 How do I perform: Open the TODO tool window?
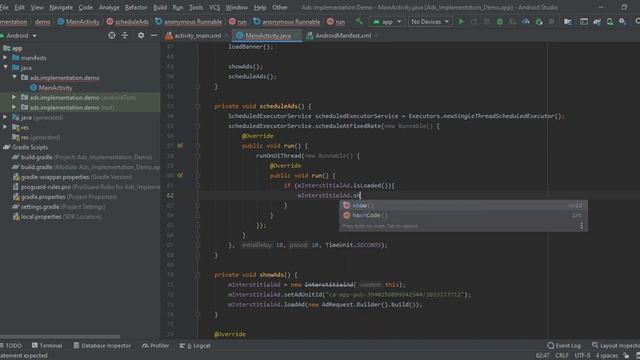[11, 346]
